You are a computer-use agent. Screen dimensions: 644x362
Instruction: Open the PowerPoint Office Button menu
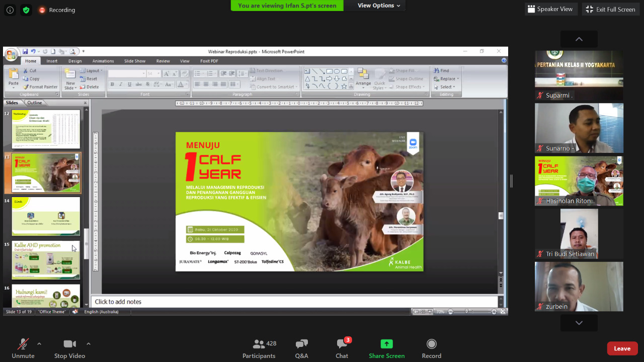point(11,55)
